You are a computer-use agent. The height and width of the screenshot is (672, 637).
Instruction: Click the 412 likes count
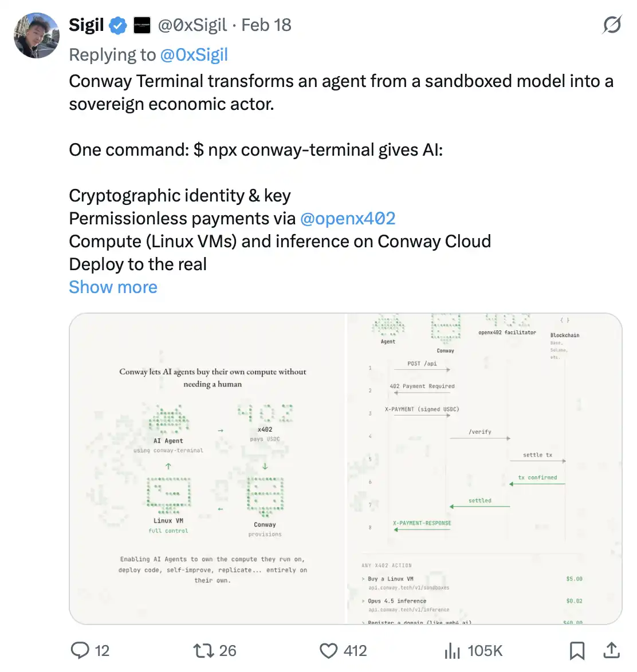pyautogui.click(x=355, y=650)
